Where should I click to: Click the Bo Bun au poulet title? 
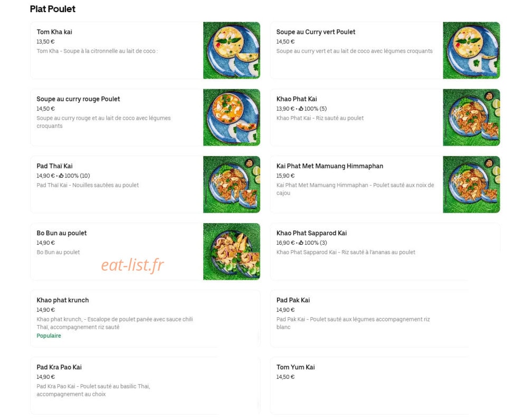pos(62,233)
